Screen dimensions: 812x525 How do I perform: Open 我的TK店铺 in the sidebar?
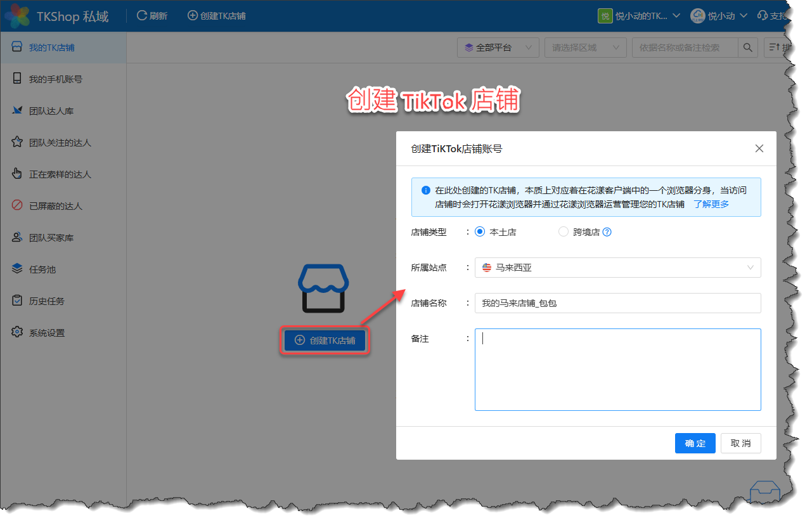(x=63, y=48)
